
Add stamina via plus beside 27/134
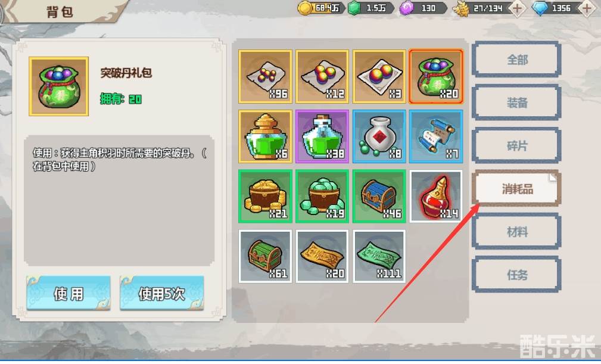click(x=517, y=8)
